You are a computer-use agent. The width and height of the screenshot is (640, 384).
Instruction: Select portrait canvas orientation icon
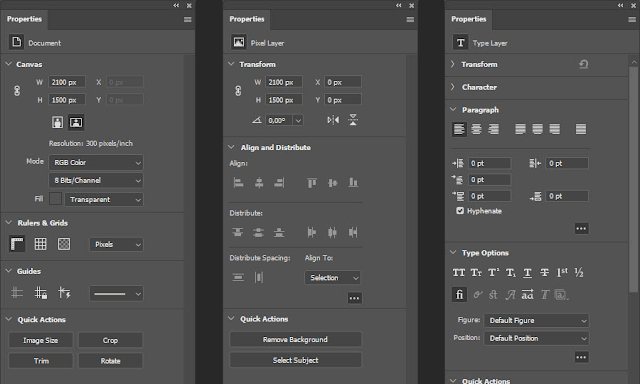pos(58,122)
